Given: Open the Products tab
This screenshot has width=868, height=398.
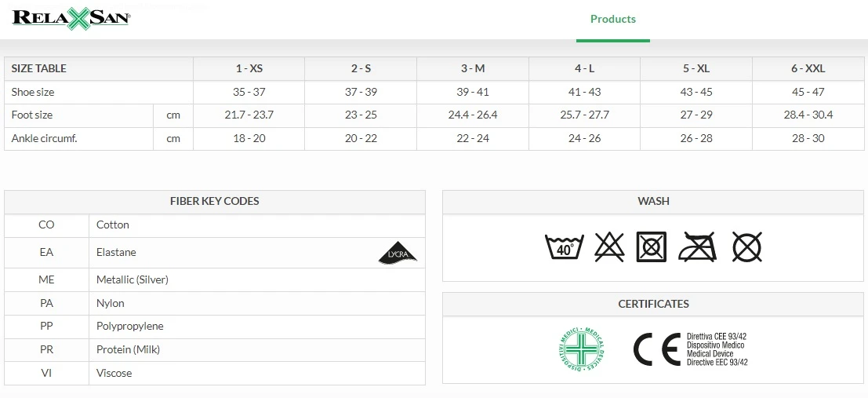Looking at the screenshot, I should pyautogui.click(x=612, y=19).
